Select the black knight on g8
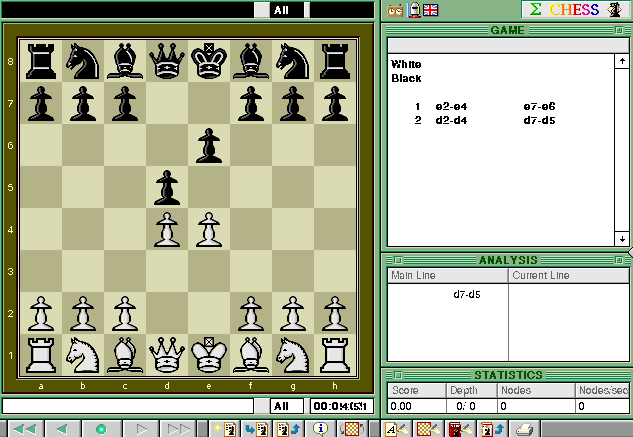The image size is (633, 437). coord(293,61)
